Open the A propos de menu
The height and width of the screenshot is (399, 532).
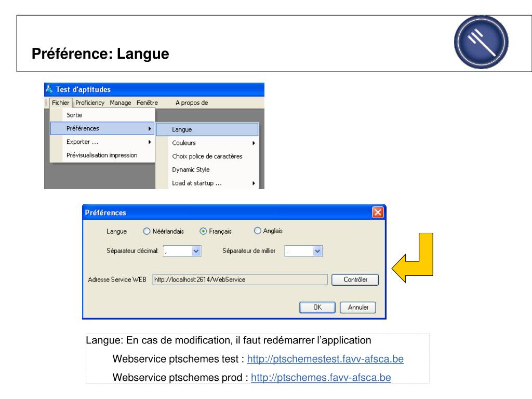pyautogui.click(x=192, y=103)
